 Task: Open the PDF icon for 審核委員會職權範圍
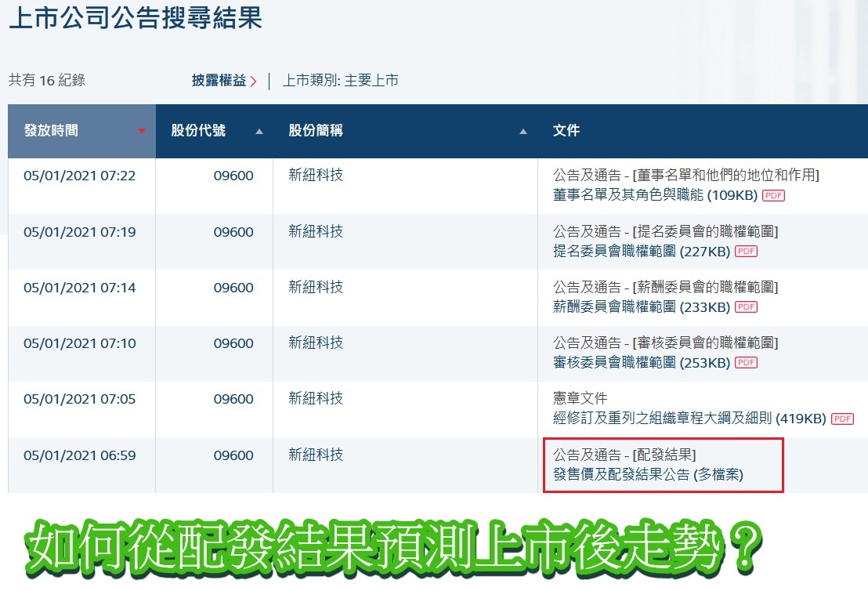[747, 363]
